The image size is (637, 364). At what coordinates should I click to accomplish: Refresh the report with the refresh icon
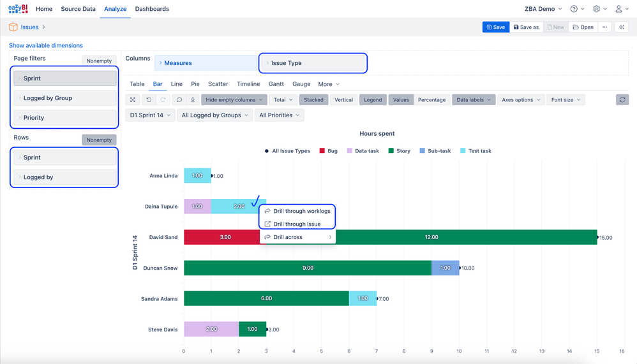coord(622,100)
